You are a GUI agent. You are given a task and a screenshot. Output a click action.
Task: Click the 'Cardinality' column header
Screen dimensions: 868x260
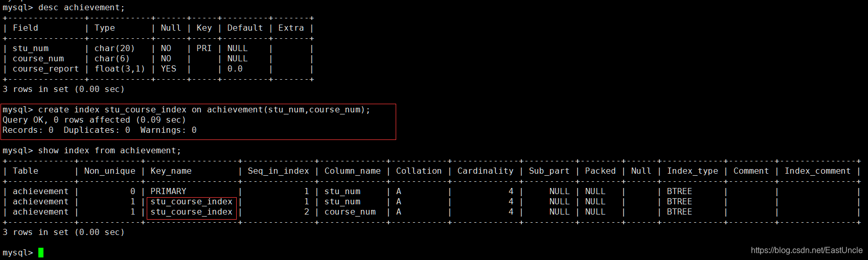485,171
